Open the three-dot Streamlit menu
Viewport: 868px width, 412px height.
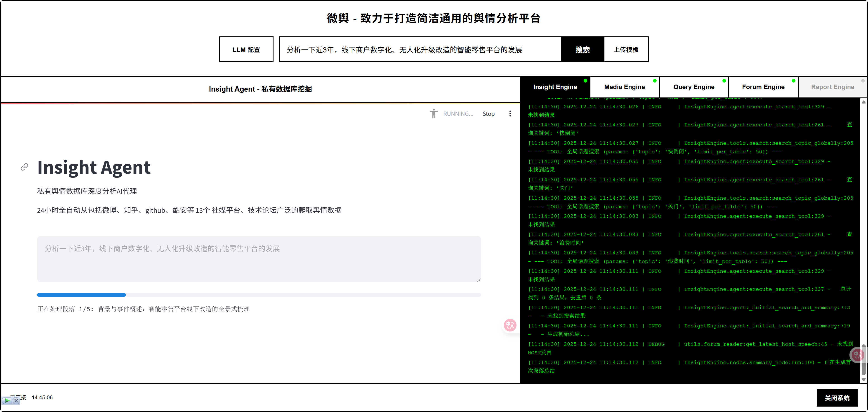(510, 114)
